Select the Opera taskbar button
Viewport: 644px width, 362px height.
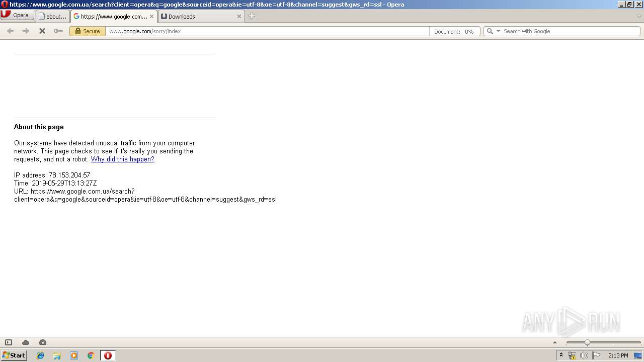coord(108,355)
